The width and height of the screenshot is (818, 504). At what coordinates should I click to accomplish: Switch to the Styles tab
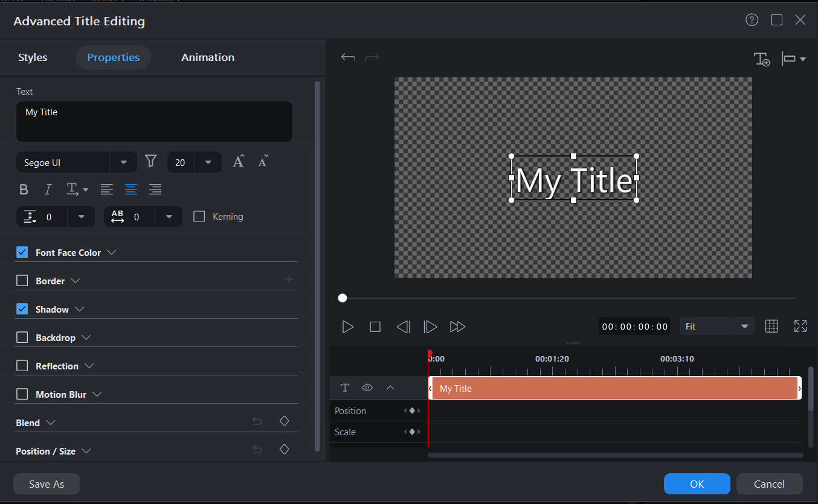[x=33, y=57]
